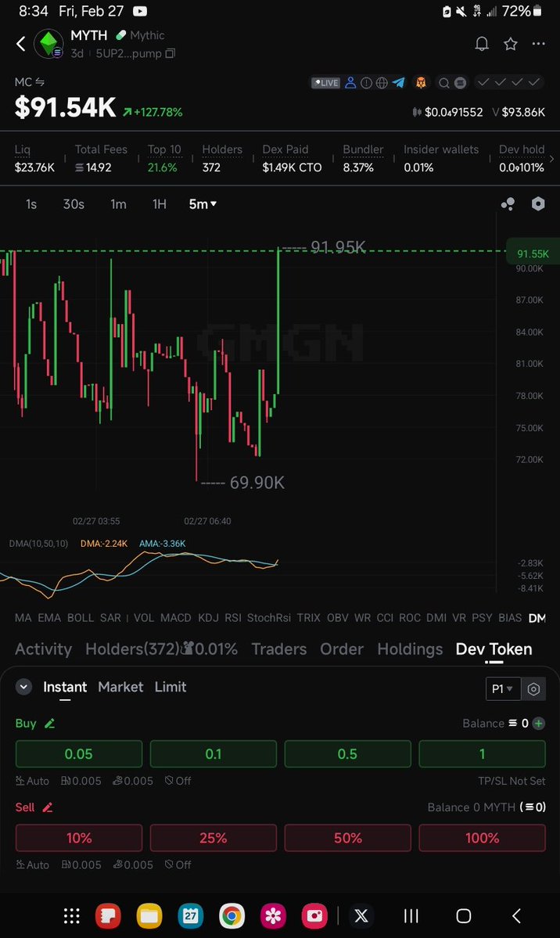This screenshot has height=938, width=560.
Task: Toggle the MACD indicator
Action: 176,618
